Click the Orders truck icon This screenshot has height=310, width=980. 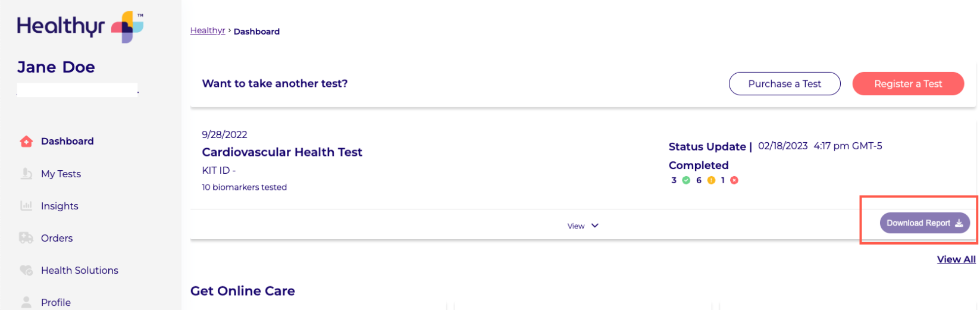pyautogui.click(x=26, y=238)
